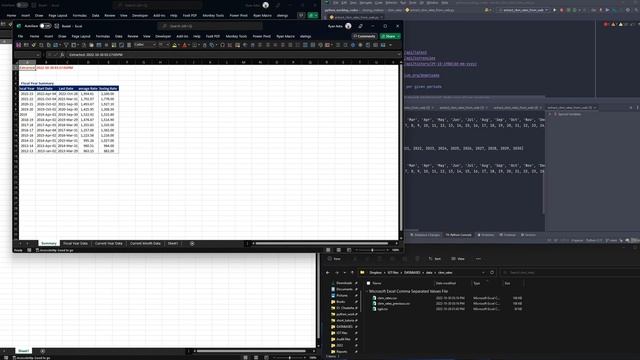
Task: Click the Up arrow in File Explorer
Action: 353,272
